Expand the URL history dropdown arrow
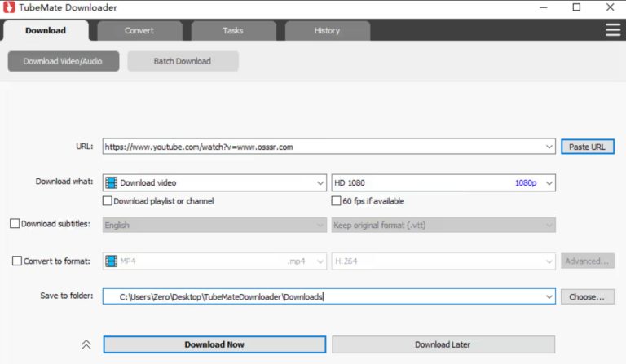The width and height of the screenshot is (626, 364). 549,147
